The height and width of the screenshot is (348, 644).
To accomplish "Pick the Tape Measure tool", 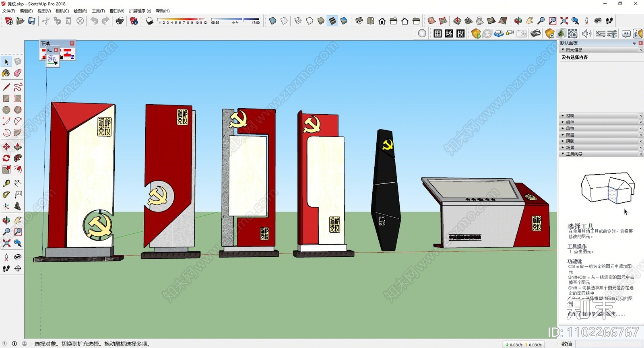I will coord(6,183).
